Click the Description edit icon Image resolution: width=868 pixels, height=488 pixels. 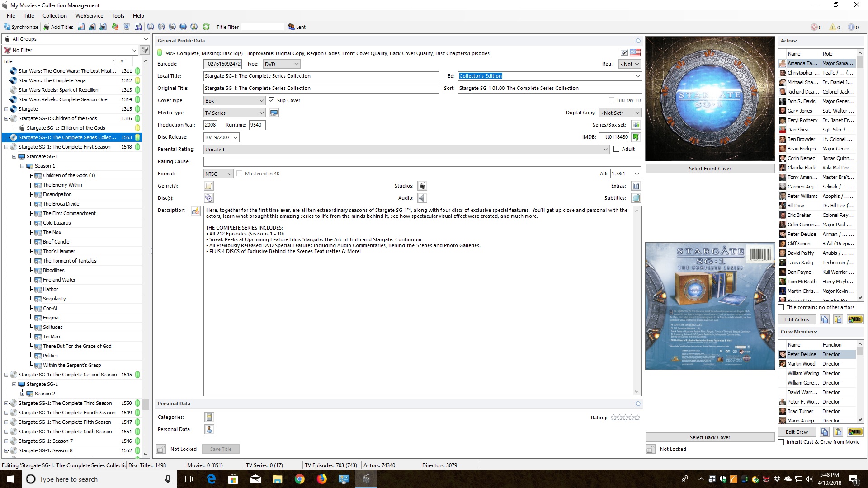point(196,211)
